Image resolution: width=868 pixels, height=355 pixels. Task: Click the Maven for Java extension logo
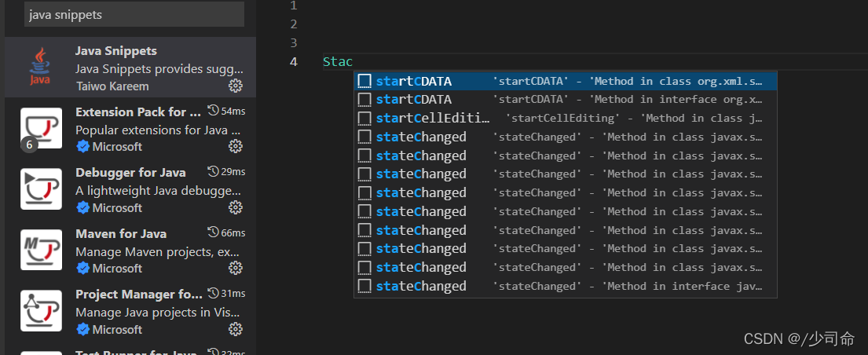[x=41, y=251]
